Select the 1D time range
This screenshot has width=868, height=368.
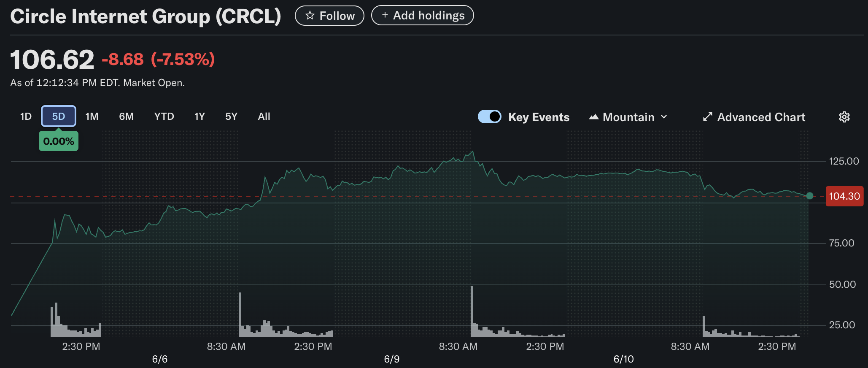pyautogui.click(x=26, y=116)
